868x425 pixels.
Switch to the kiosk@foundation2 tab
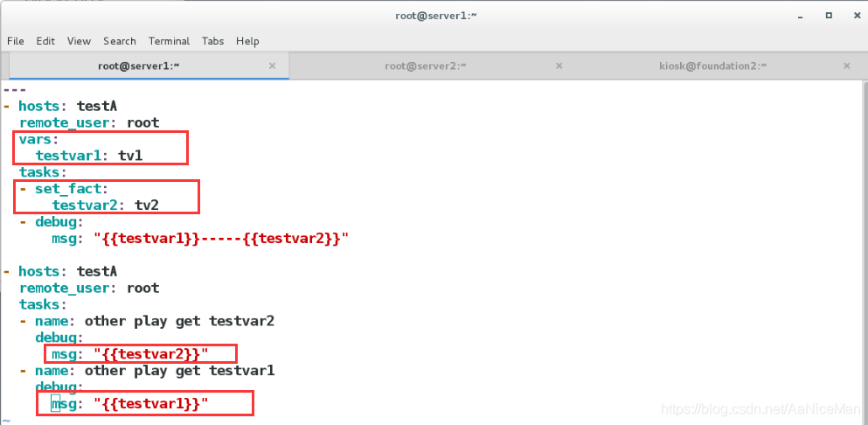coord(712,66)
